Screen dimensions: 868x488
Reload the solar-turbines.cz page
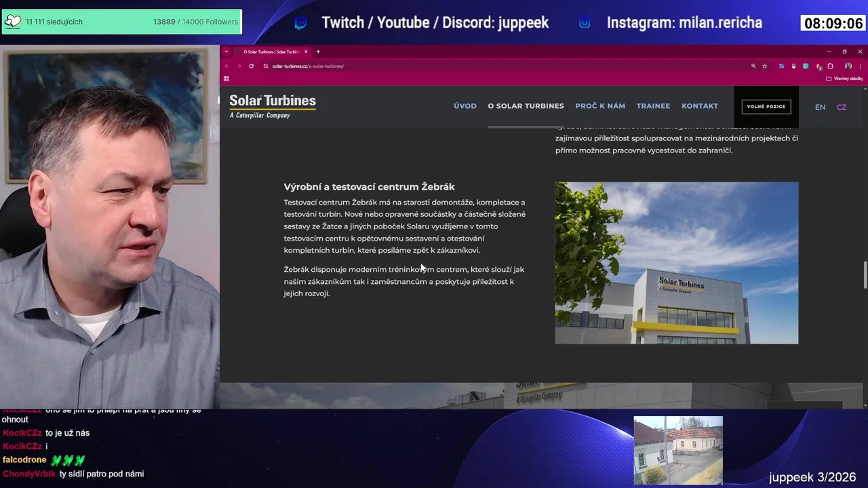(x=251, y=66)
